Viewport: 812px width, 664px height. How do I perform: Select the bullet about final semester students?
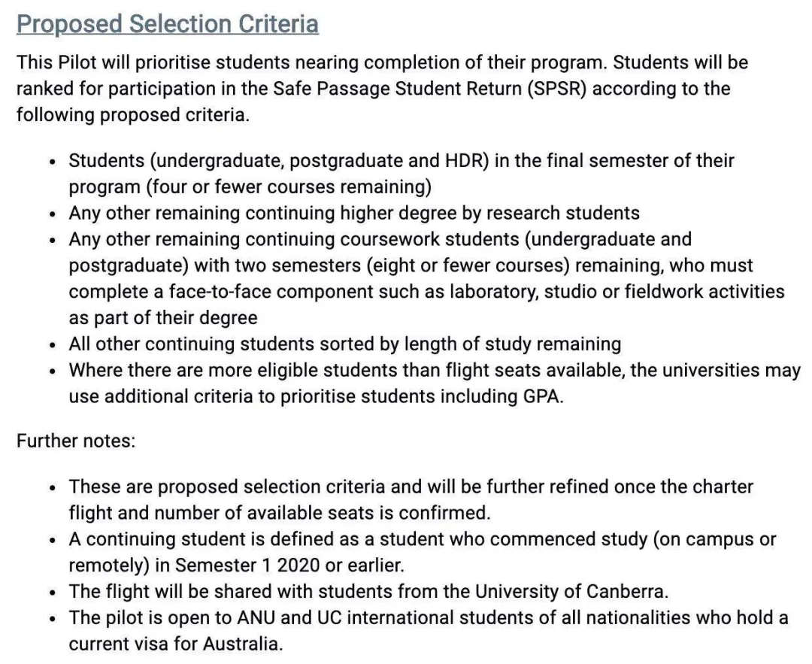coord(401,174)
